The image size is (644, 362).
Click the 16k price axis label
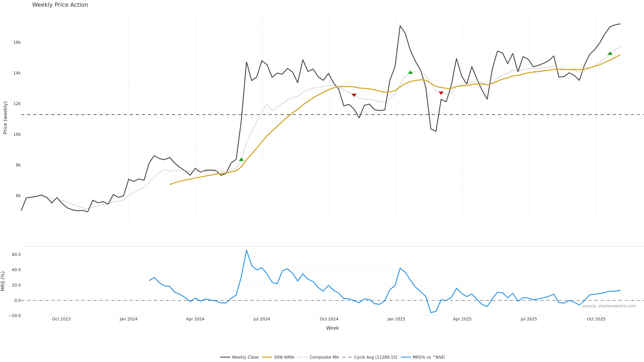coord(17,42)
